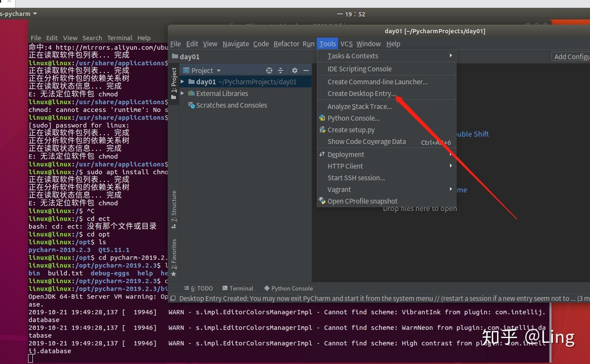
Task: Click the tool window toggle icon in status bar
Action: [x=173, y=299]
